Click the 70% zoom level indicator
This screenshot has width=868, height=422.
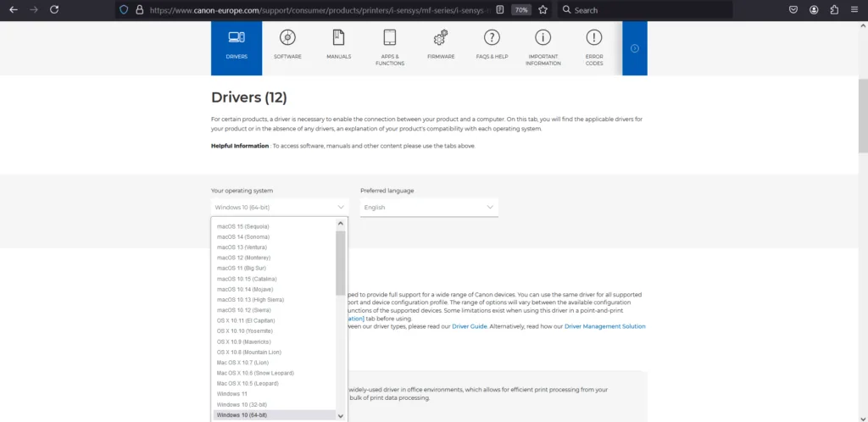pos(520,10)
